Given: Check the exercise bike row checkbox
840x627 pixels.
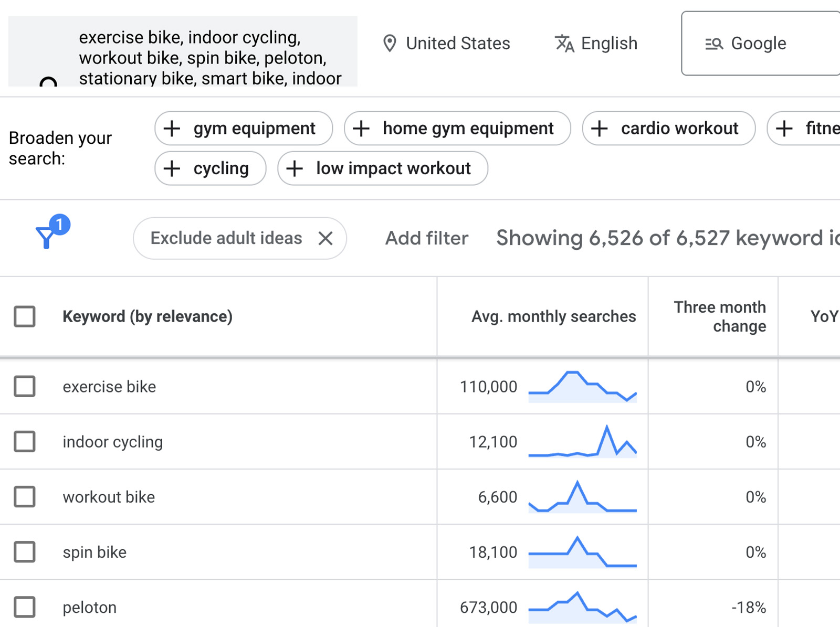Looking at the screenshot, I should [25, 386].
